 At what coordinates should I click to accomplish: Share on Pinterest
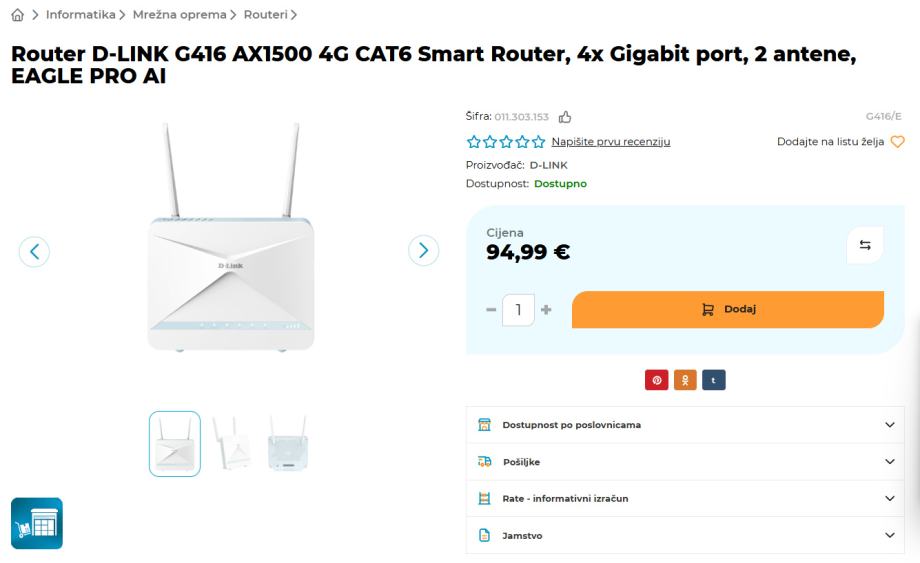[657, 380]
